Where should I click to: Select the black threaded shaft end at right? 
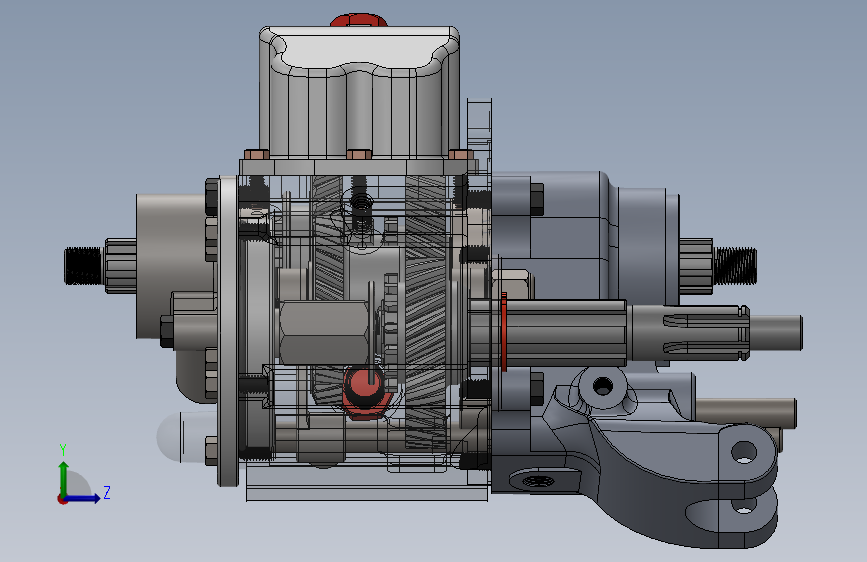[735, 266]
